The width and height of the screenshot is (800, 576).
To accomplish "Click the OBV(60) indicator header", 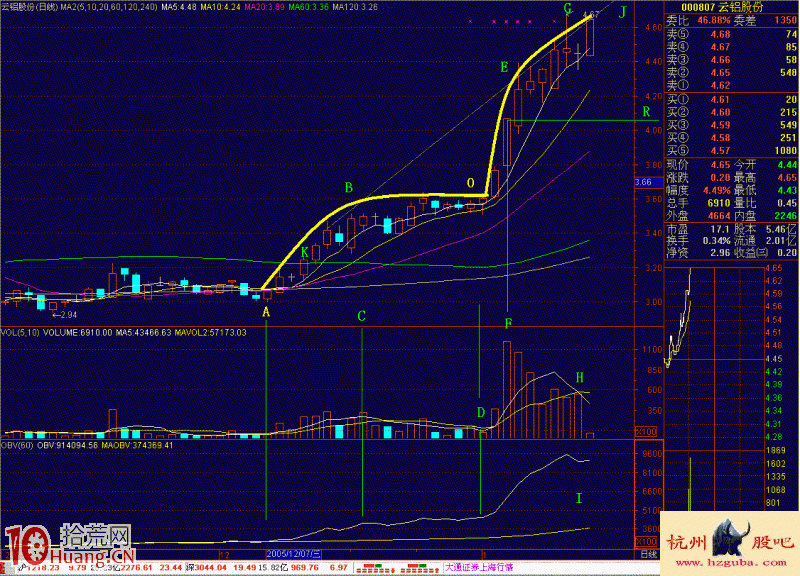I will tap(17, 445).
